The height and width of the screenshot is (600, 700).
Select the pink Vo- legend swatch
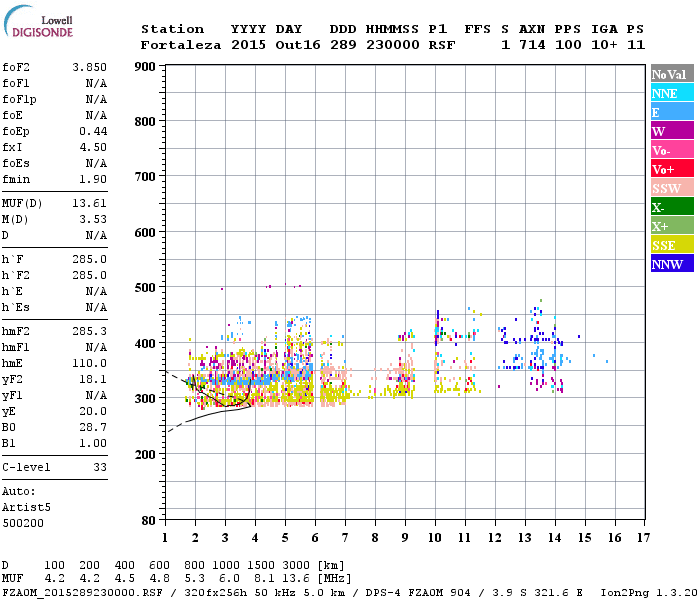tap(672, 150)
